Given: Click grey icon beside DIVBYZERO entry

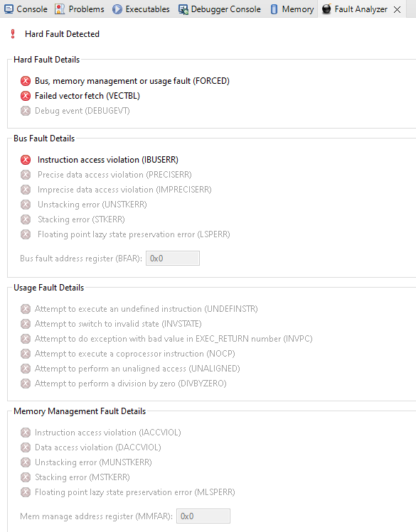Looking at the screenshot, I should [x=26, y=384].
